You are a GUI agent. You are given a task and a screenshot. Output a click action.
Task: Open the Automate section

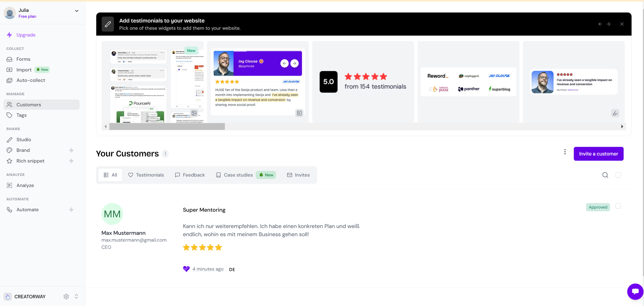coord(28,210)
